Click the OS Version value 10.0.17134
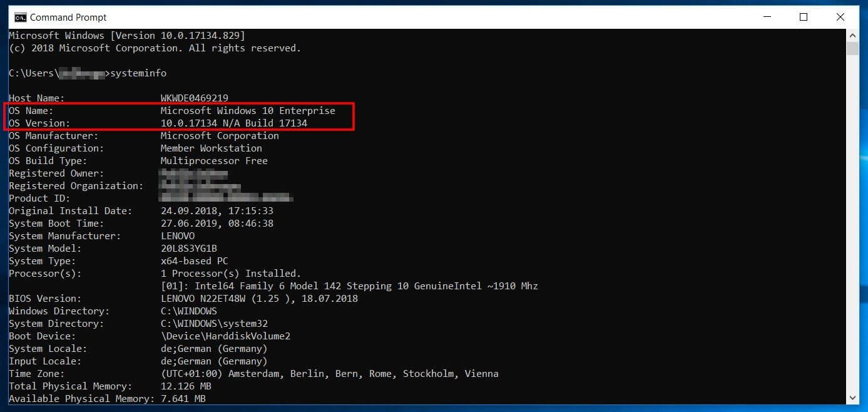The height and width of the screenshot is (412, 868). point(188,123)
